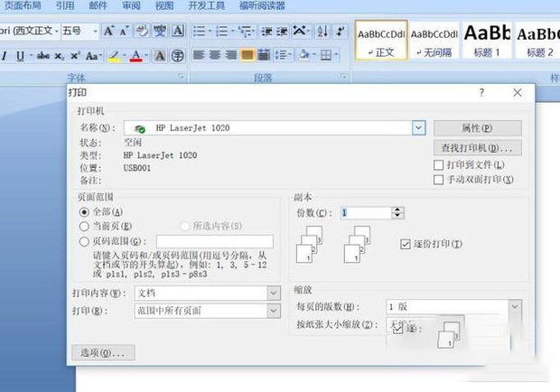Apply underline formatting with U icon

[21, 56]
